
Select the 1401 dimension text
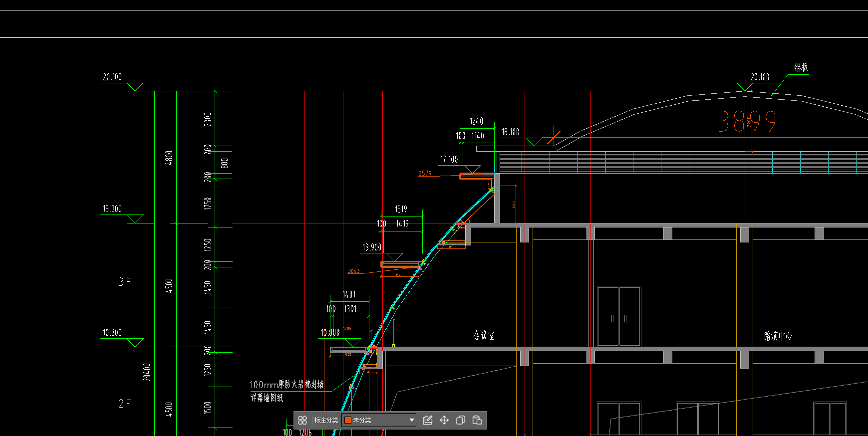[x=349, y=294]
